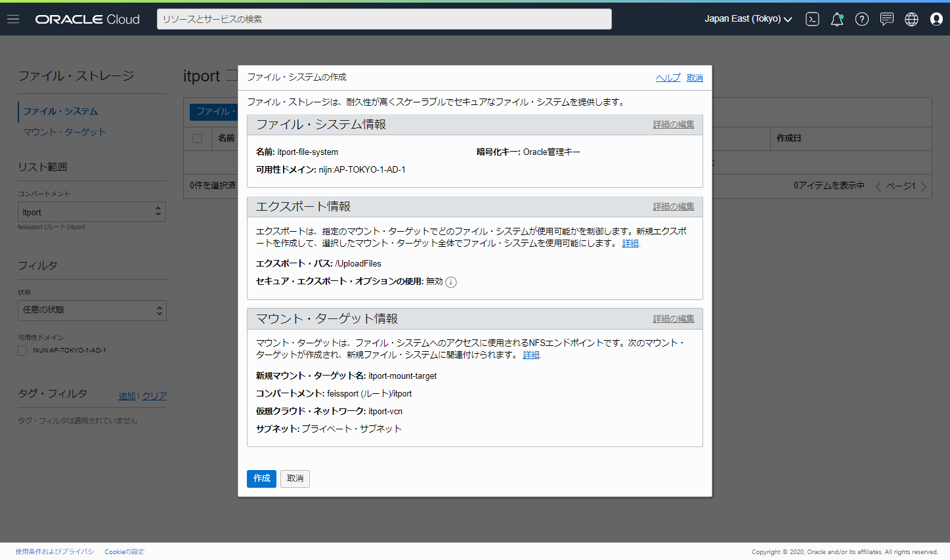950x560 pixels.
Task: Open the itport compartment dropdown
Action: coord(92,211)
